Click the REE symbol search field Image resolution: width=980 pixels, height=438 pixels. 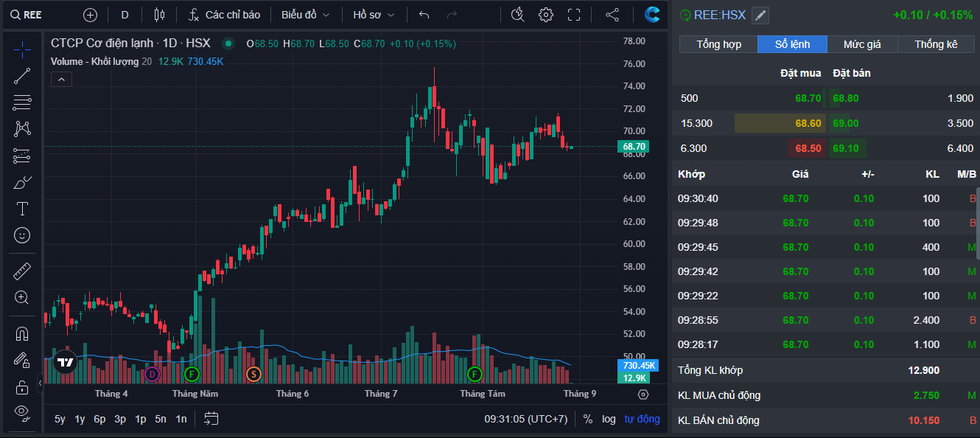pos(28,14)
